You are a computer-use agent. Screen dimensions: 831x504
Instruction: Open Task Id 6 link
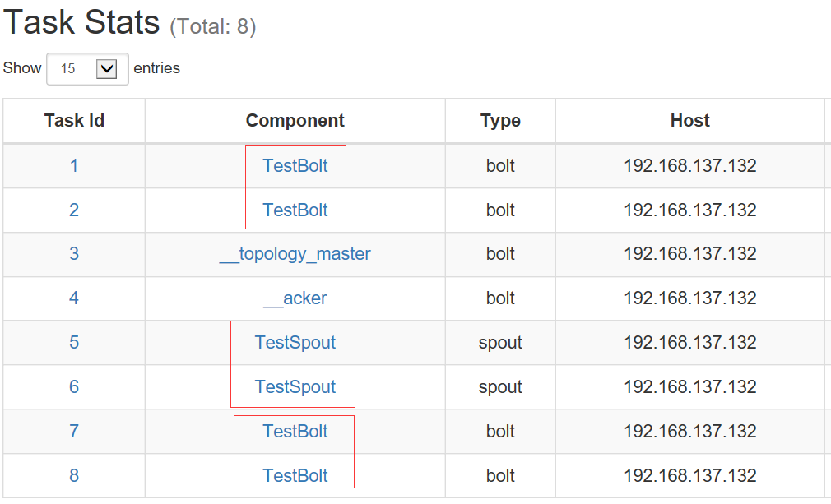(74, 387)
